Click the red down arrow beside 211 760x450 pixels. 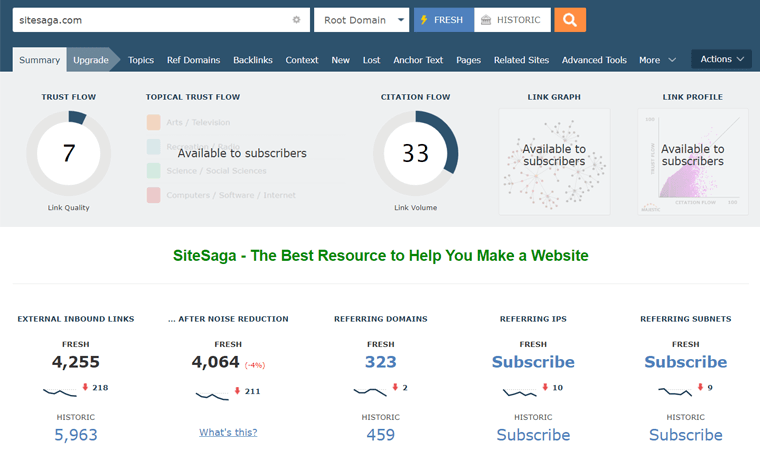[238, 390]
